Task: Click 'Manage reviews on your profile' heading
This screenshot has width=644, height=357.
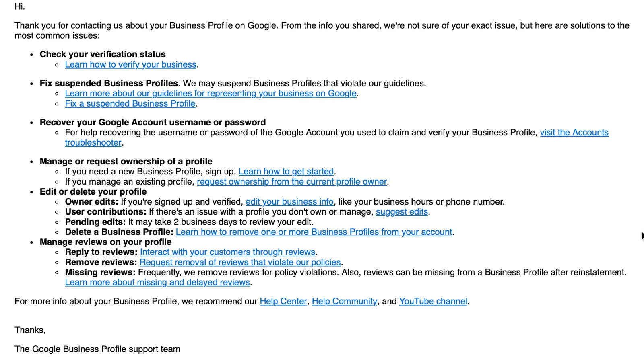Action: tap(105, 242)
